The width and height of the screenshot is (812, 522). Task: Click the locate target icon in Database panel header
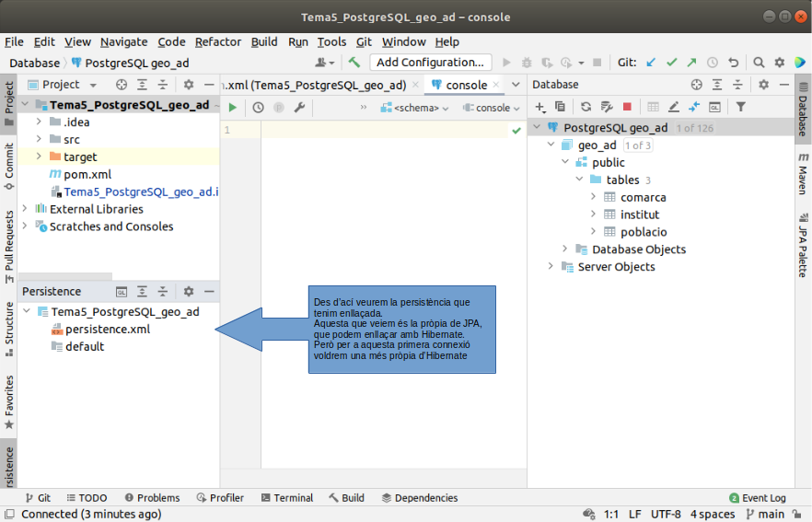697,85
